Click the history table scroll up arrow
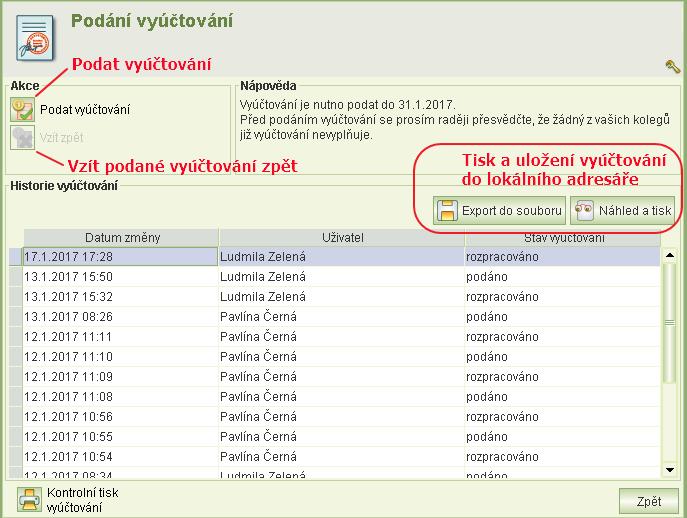 pyautogui.click(x=669, y=255)
